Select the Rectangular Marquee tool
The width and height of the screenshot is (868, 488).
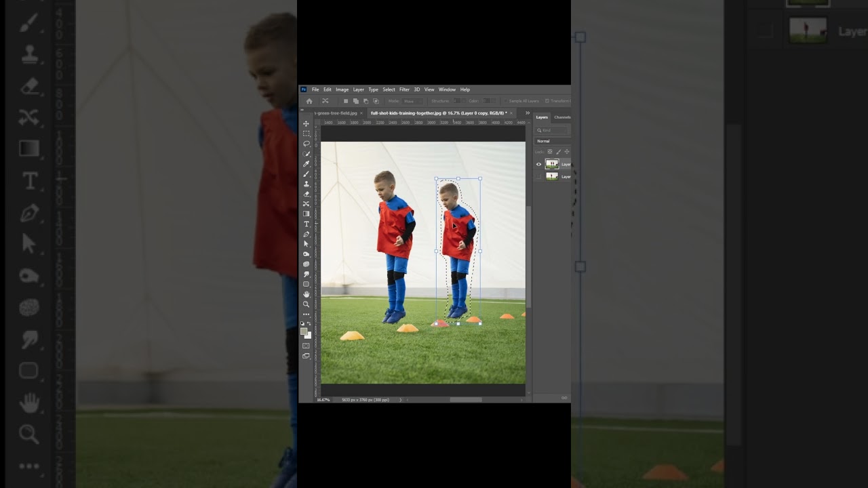[x=306, y=134]
